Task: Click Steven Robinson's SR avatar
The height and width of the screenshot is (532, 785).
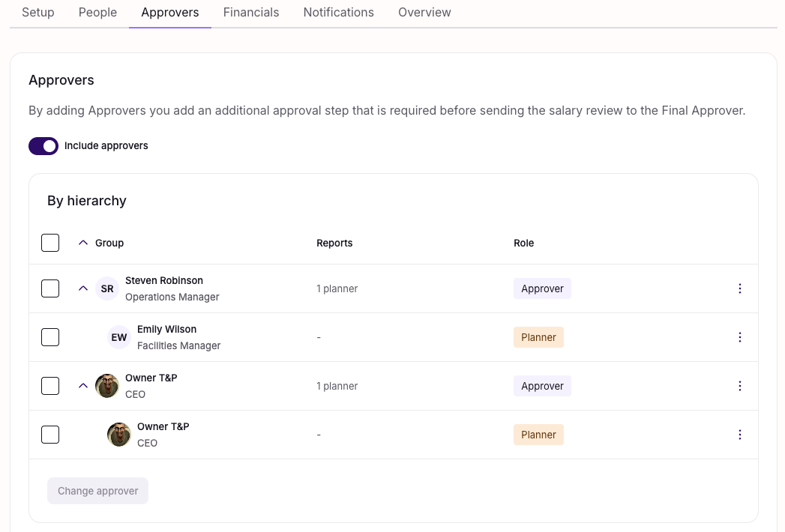Action: click(x=107, y=288)
